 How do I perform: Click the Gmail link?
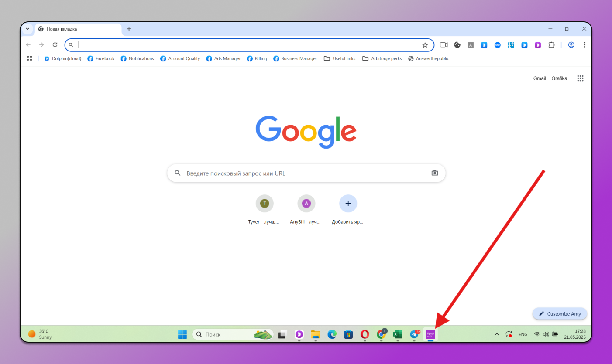point(540,78)
